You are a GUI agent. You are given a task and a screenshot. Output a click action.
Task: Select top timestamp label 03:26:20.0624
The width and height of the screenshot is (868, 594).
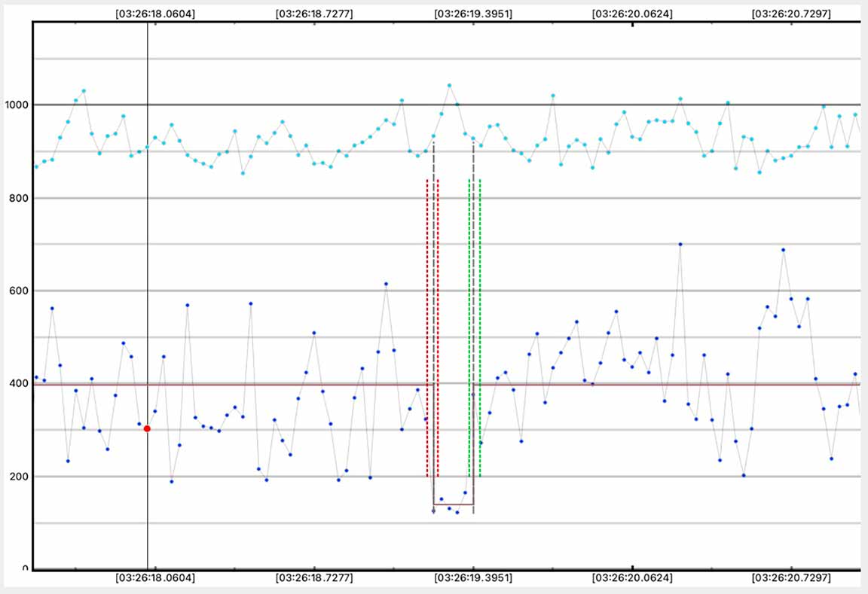(633, 14)
